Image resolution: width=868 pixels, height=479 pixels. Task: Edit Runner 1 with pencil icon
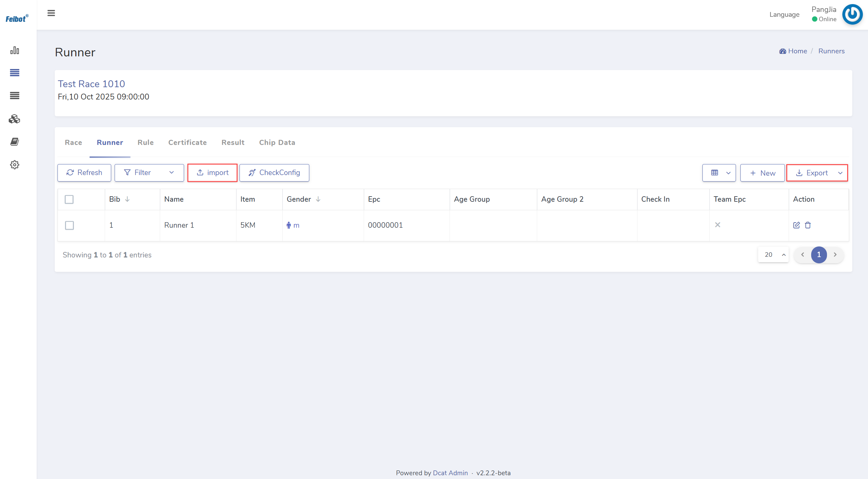(796, 225)
